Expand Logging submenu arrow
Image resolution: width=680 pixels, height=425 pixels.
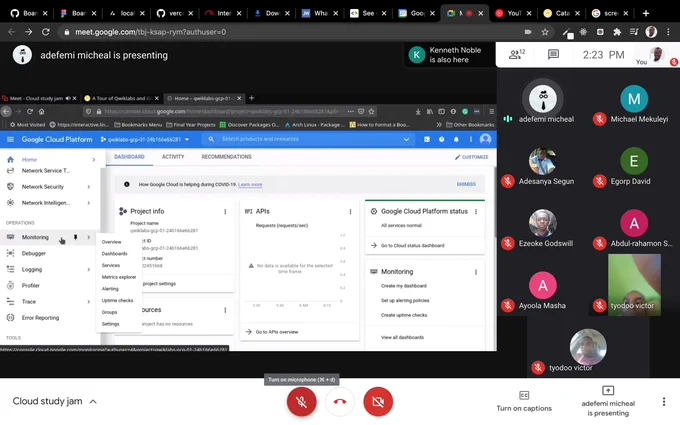88,269
